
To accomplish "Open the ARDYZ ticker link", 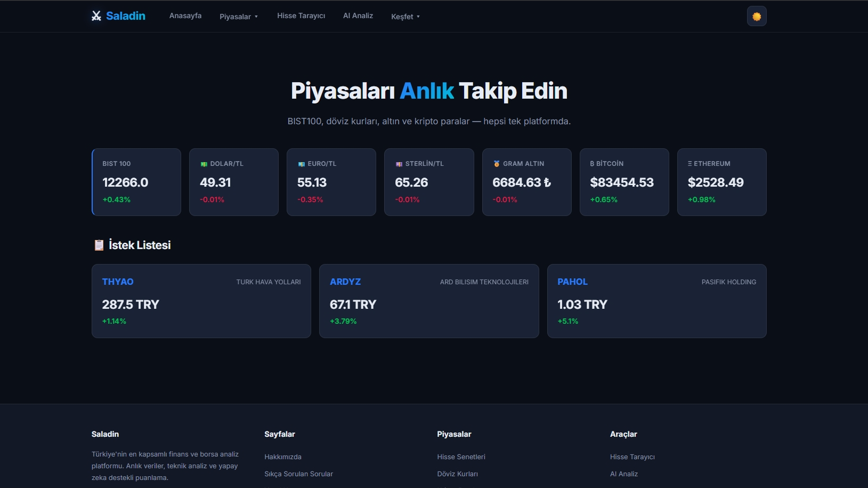I will (x=345, y=282).
